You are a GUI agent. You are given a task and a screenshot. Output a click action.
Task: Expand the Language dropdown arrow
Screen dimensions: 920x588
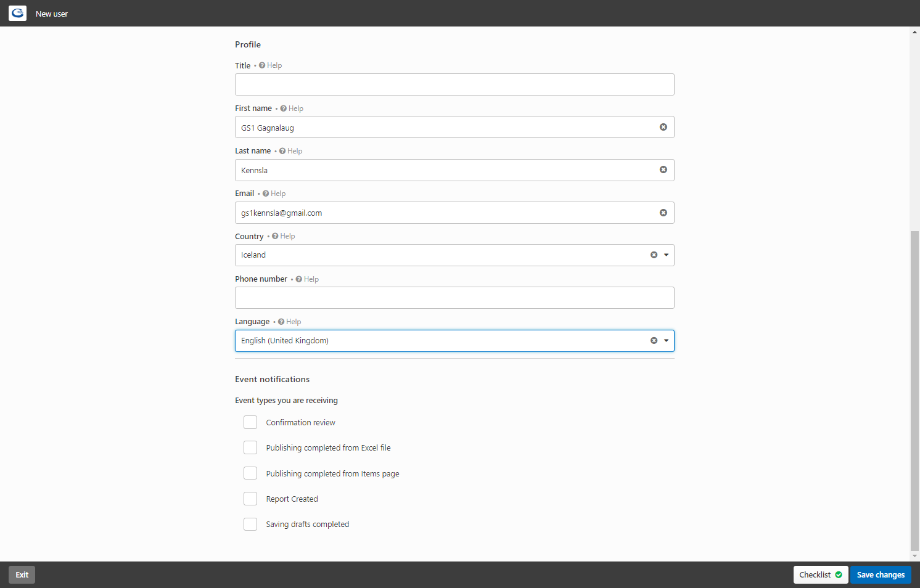pos(666,341)
